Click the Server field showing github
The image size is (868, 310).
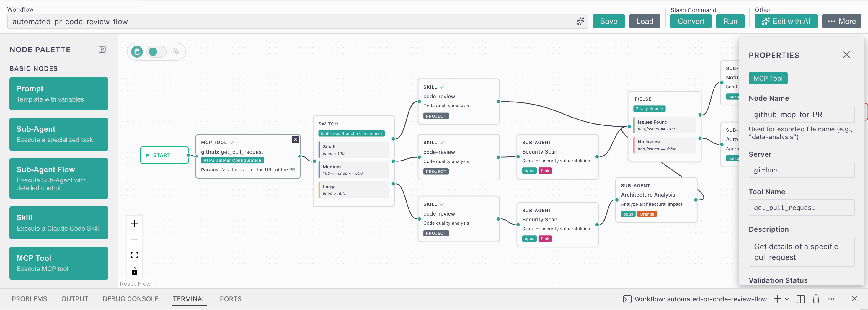click(801, 170)
